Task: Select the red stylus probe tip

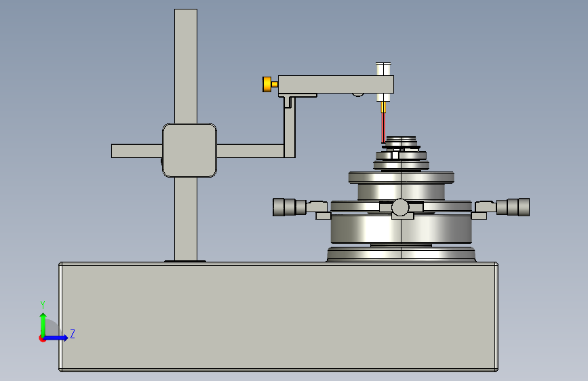Action: coord(383,127)
